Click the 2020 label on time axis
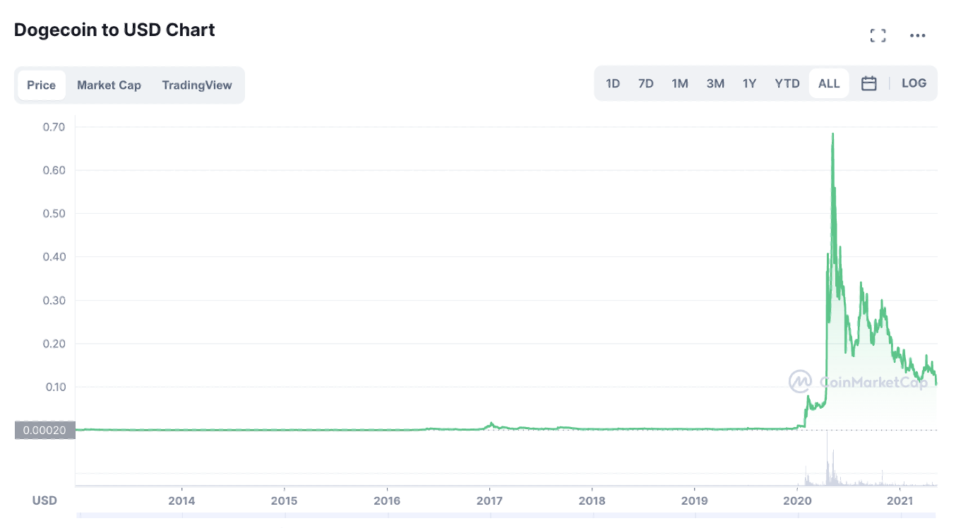Viewport: 980px width, 528px height. (797, 500)
